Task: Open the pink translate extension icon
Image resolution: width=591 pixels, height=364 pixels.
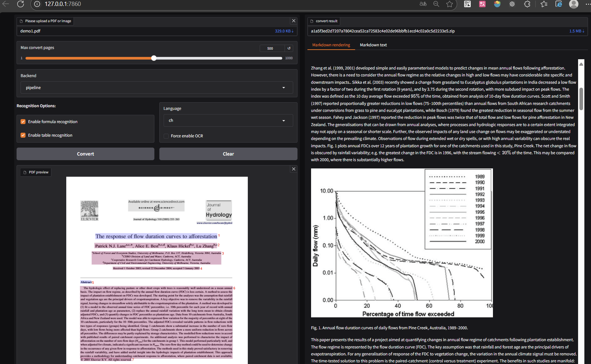Action: (482, 4)
